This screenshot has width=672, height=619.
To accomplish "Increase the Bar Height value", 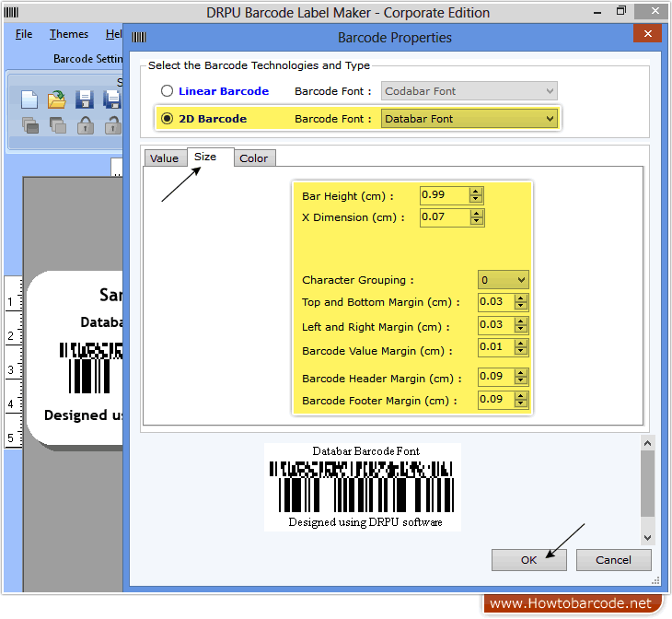I will [476, 191].
